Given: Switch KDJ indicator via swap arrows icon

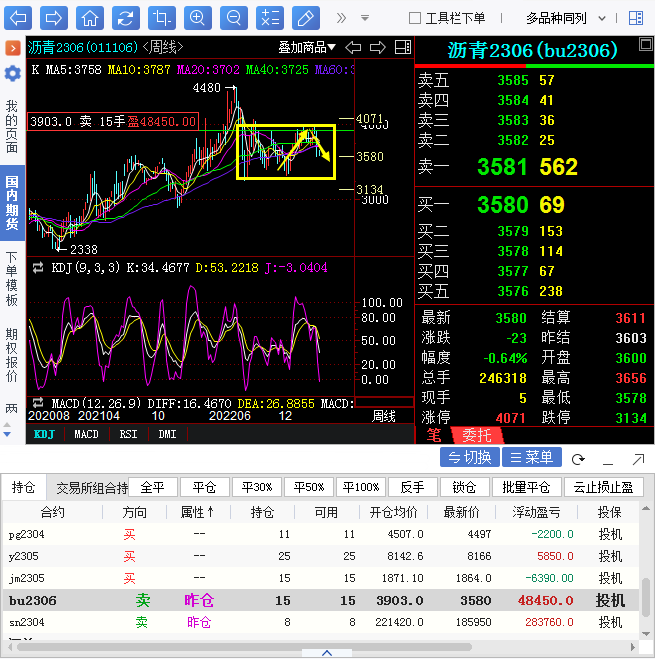Looking at the screenshot, I should pos(38,268).
